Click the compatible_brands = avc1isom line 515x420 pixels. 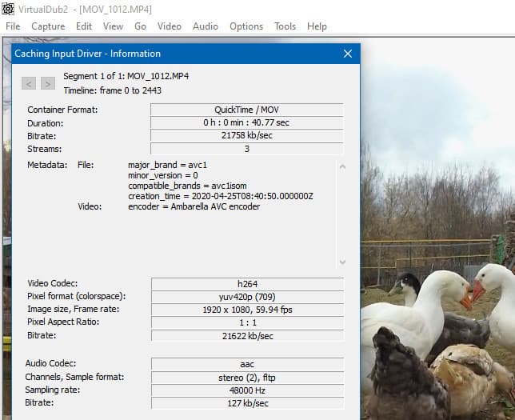click(x=187, y=186)
